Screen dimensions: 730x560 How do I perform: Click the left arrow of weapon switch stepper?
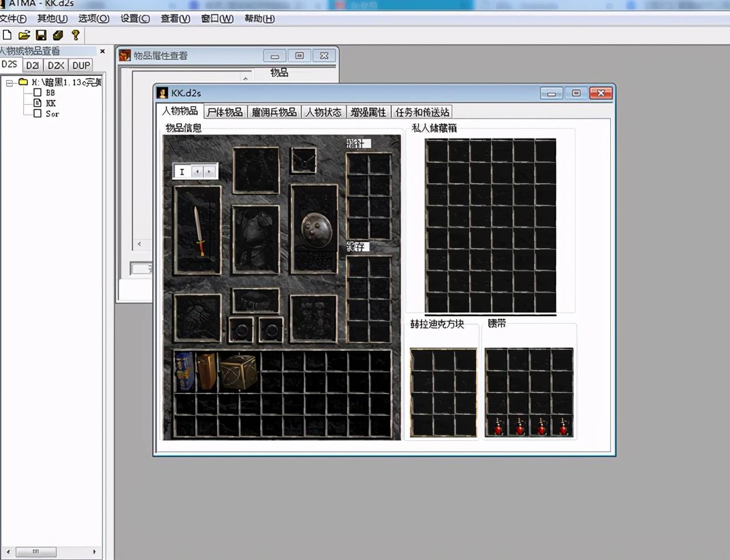point(197,172)
